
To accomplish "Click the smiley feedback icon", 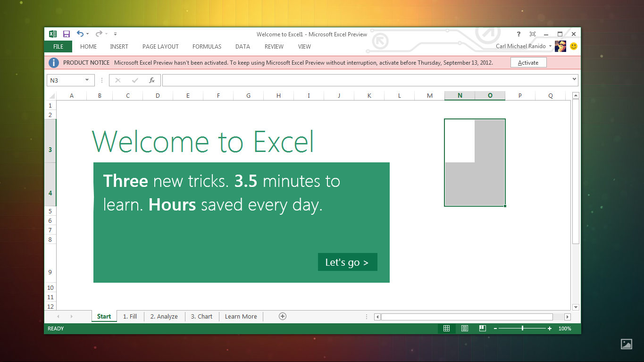I will click(574, 46).
